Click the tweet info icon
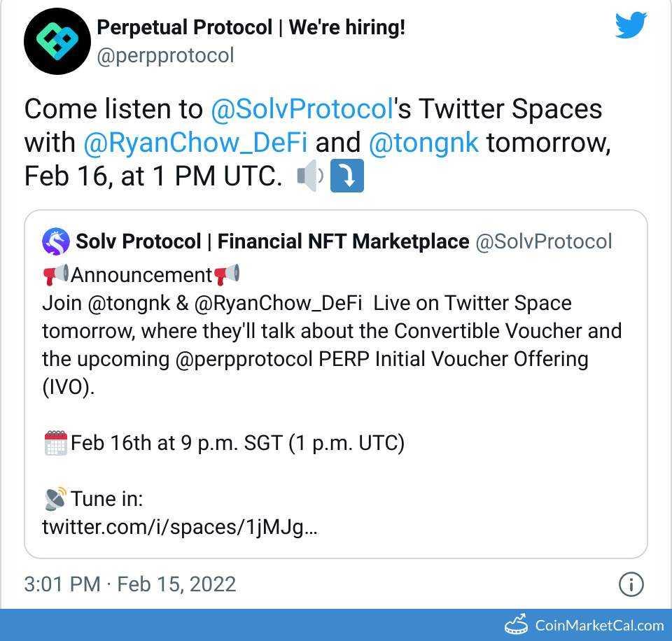 [x=631, y=584]
